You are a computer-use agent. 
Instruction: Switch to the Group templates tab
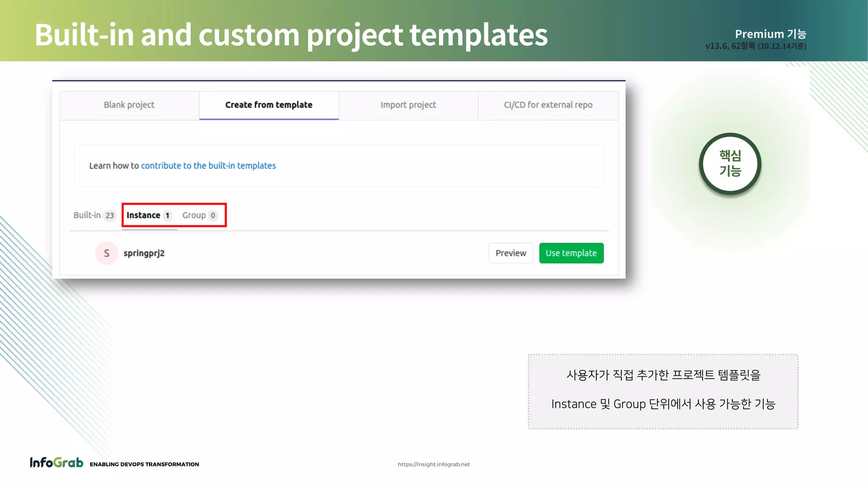[200, 215]
